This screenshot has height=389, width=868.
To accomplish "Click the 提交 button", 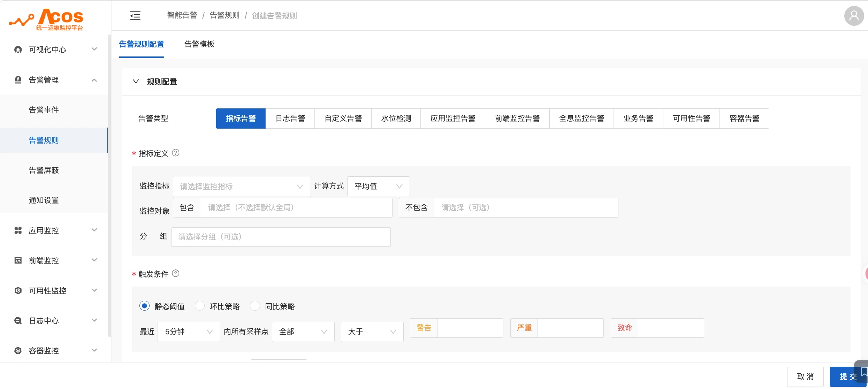I will 848,376.
